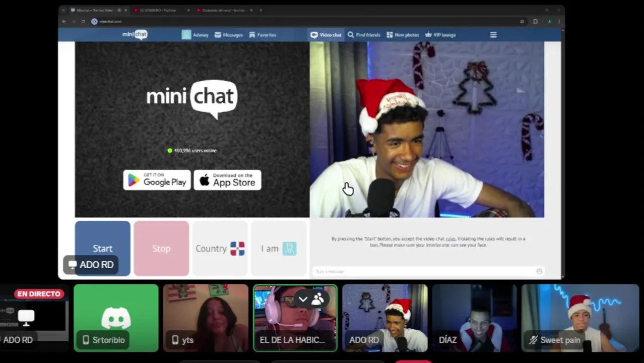
Task: Click the local webcam video preview
Action: coord(427,130)
